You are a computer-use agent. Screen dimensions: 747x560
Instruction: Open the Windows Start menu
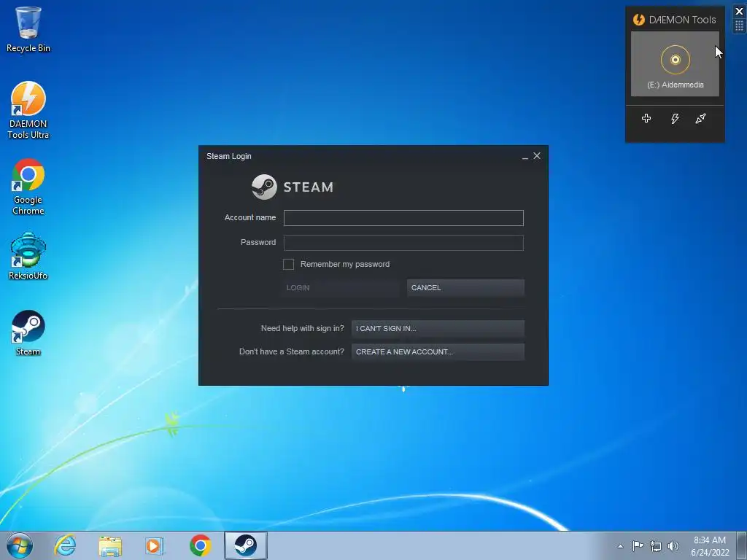[x=20, y=545]
